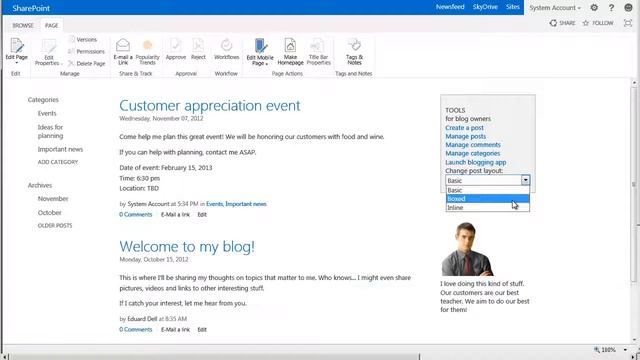Click the help question mark icon

point(611,7)
